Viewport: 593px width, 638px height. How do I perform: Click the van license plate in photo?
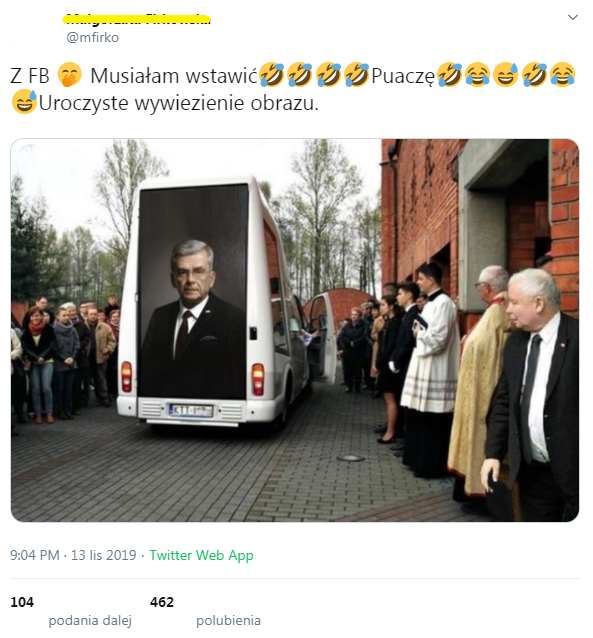[x=191, y=410]
